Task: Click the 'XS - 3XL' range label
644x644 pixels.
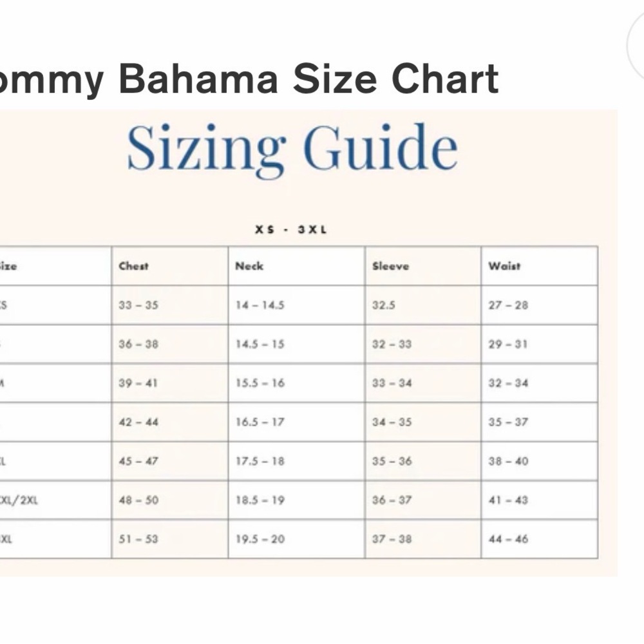Action: (291, 230)
